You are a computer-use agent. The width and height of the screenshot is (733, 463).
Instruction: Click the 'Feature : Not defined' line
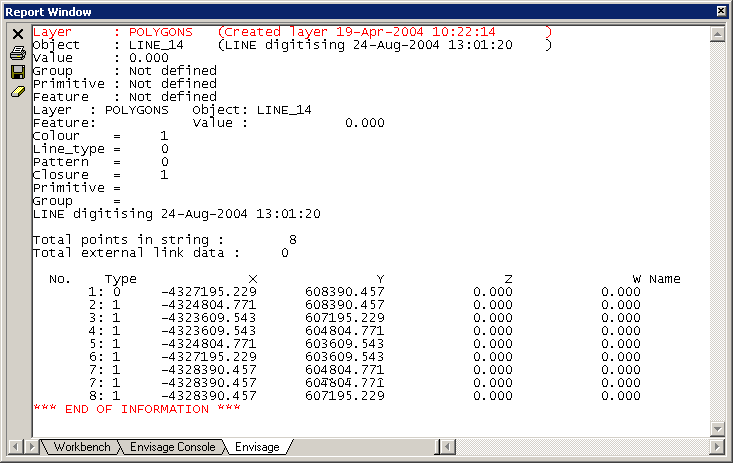tap(125, 97)
